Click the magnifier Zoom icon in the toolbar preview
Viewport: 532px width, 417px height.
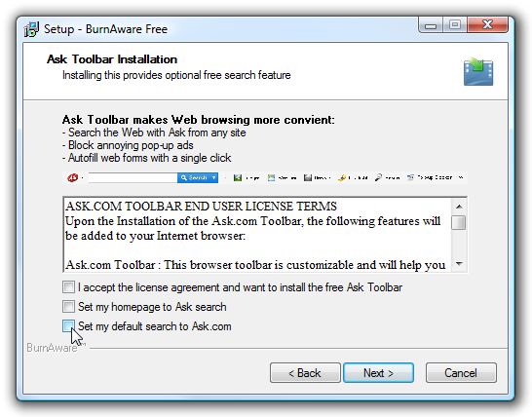click(378, 177)
